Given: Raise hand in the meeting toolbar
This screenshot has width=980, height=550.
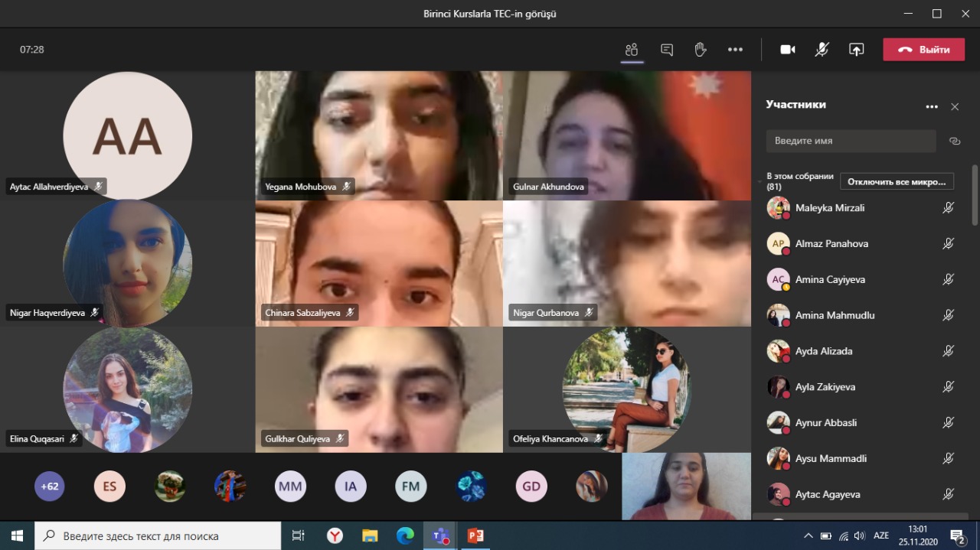Looking at the screenshot, I should (x=701, y=50).
